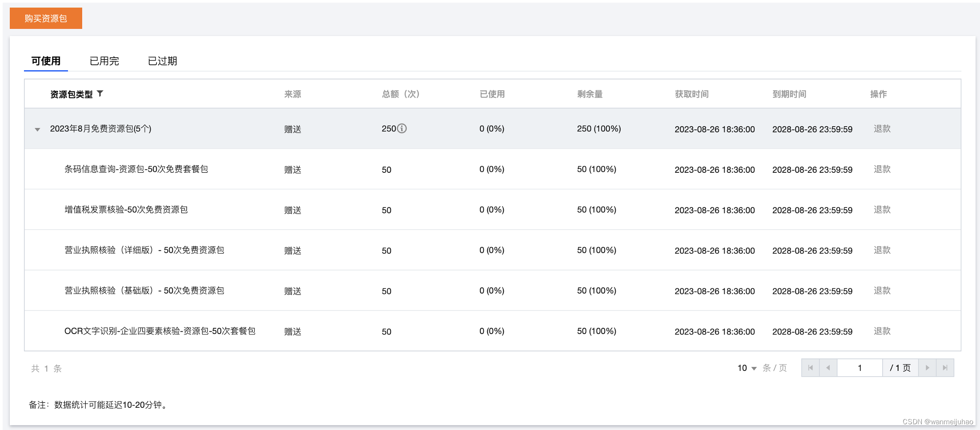980x430 pixels.
Task: Click the page number input field
Action: coord(860,368)
